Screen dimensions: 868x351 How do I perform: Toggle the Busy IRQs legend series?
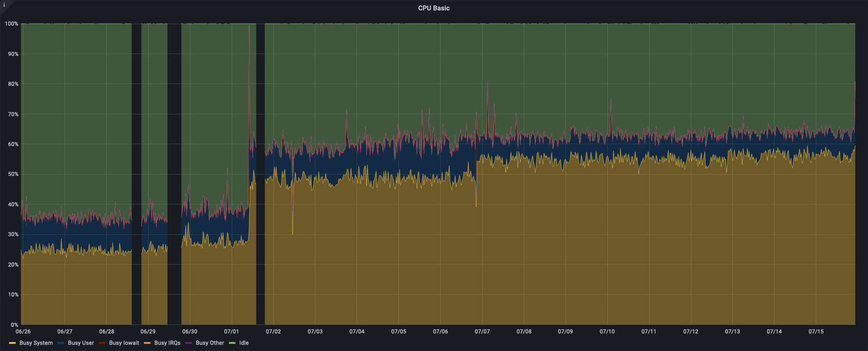167,343
